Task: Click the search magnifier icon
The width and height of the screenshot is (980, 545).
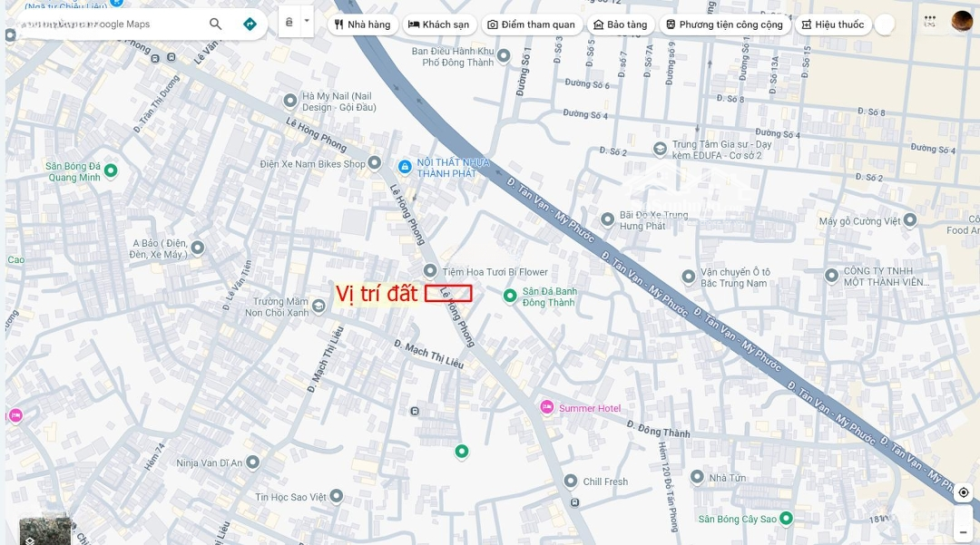Action: coord(216,24)
